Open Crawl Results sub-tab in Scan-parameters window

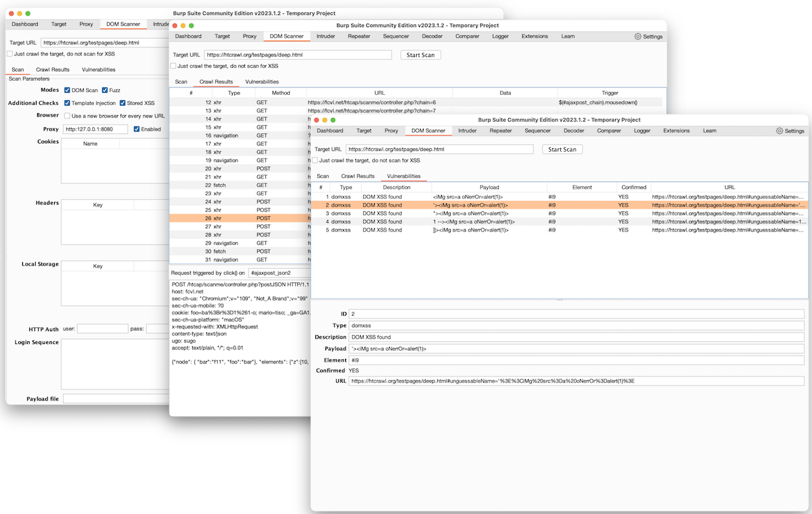pyautogui.click(x=53, y=69)
